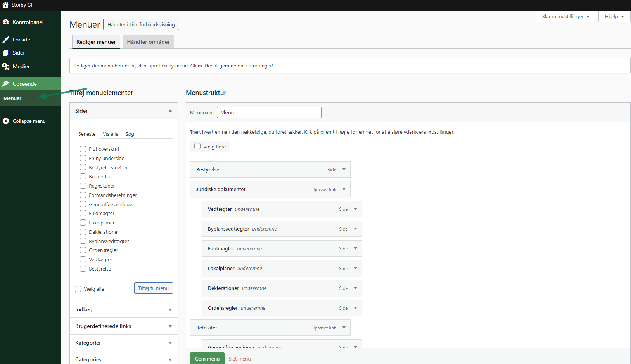The height and width of the screenshot is (364, 631).
Task: Tick the Vælg alle checkbox
Action: click(x=78, y=289)
